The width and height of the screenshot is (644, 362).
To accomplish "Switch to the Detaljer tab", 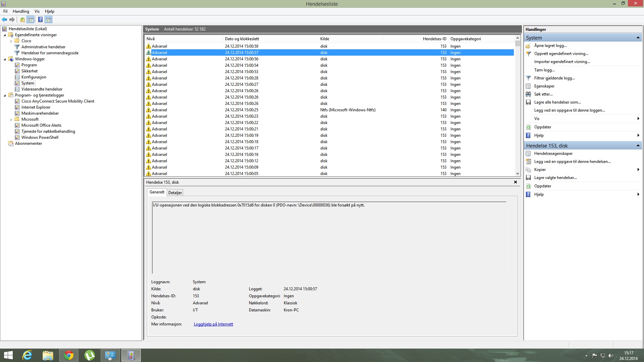I will click(x=175, y=193).
